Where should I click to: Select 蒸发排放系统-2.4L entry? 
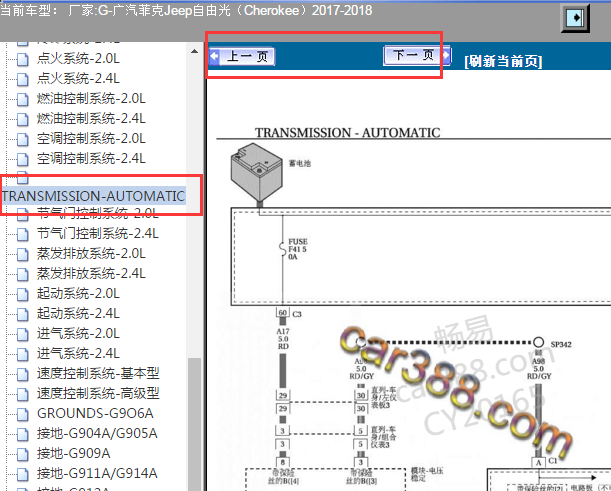[x=91, y=274]
